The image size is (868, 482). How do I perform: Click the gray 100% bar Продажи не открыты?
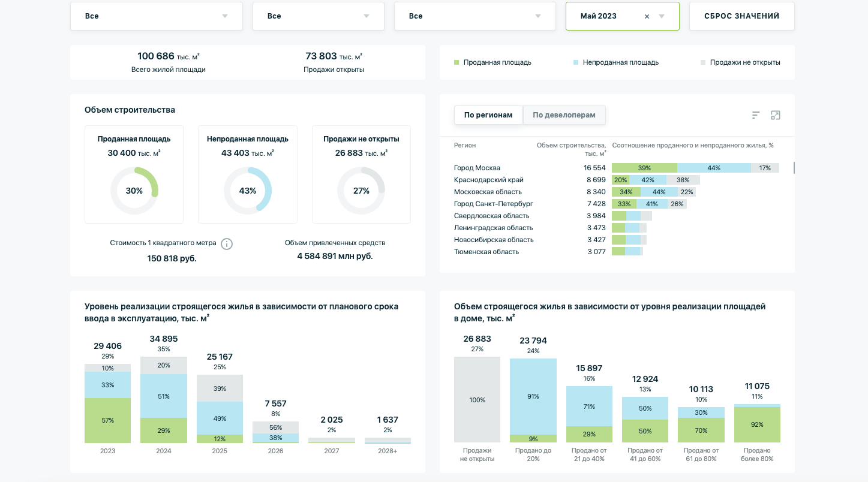click(477, 400)
